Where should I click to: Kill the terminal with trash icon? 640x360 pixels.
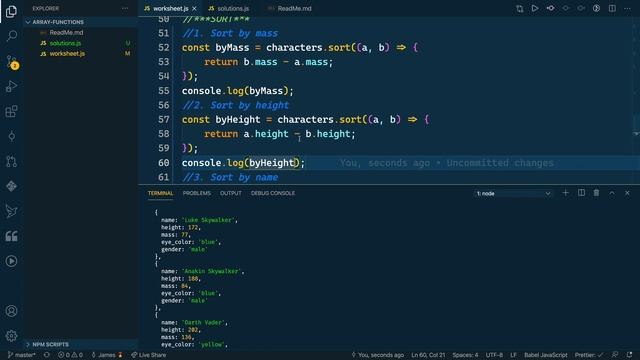tap(596, 193)
